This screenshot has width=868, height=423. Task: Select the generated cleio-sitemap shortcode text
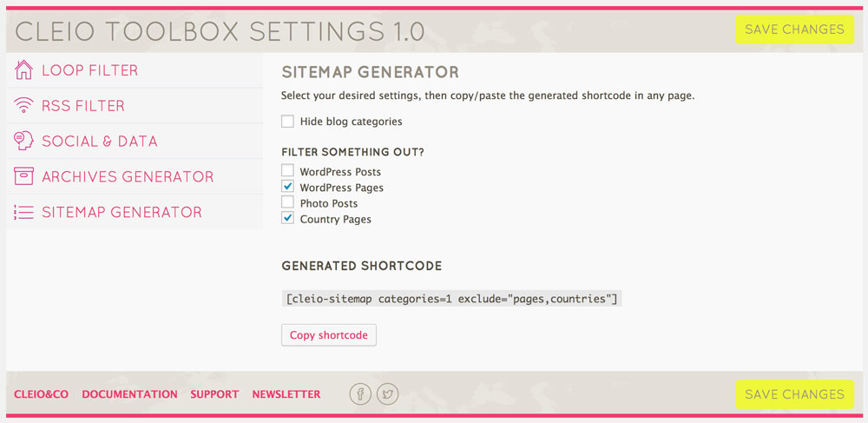coord(451,299)
